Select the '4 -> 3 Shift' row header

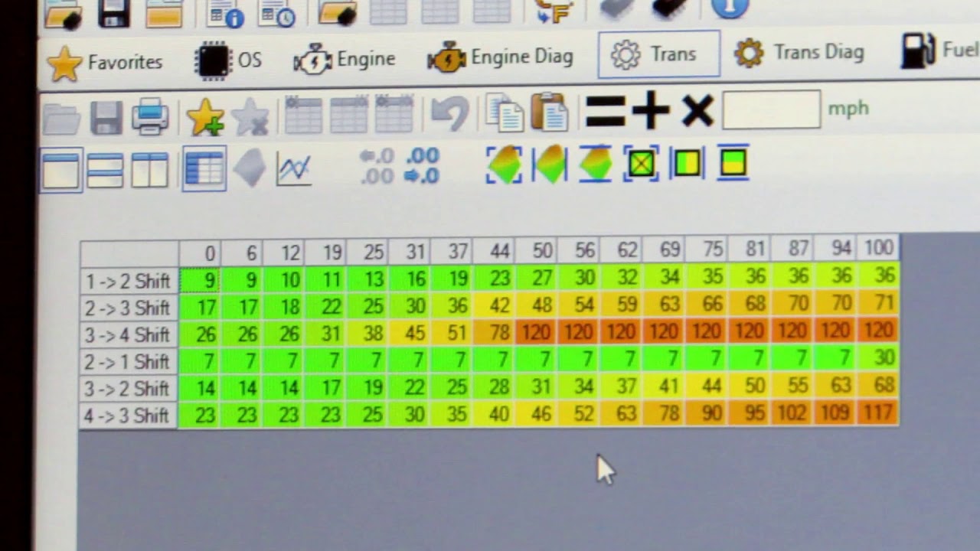[129, 415]
